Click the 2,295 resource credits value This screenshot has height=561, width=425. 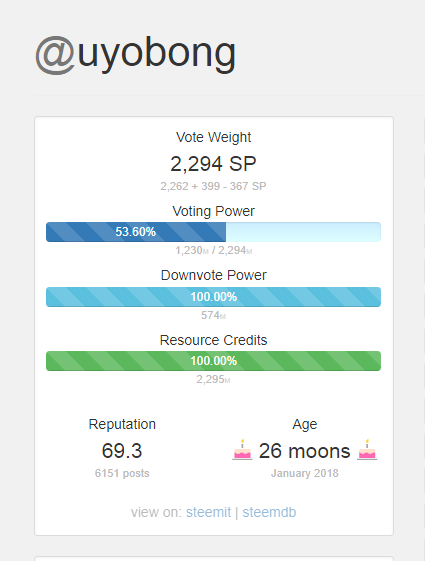tap(213, 379)
